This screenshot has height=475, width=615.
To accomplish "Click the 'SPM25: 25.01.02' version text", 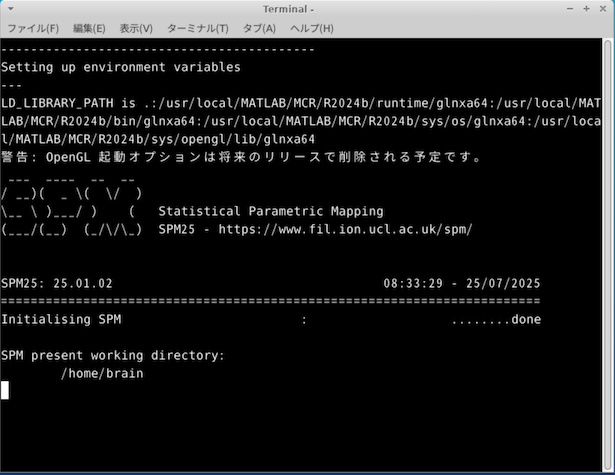I will pos(57,283).
